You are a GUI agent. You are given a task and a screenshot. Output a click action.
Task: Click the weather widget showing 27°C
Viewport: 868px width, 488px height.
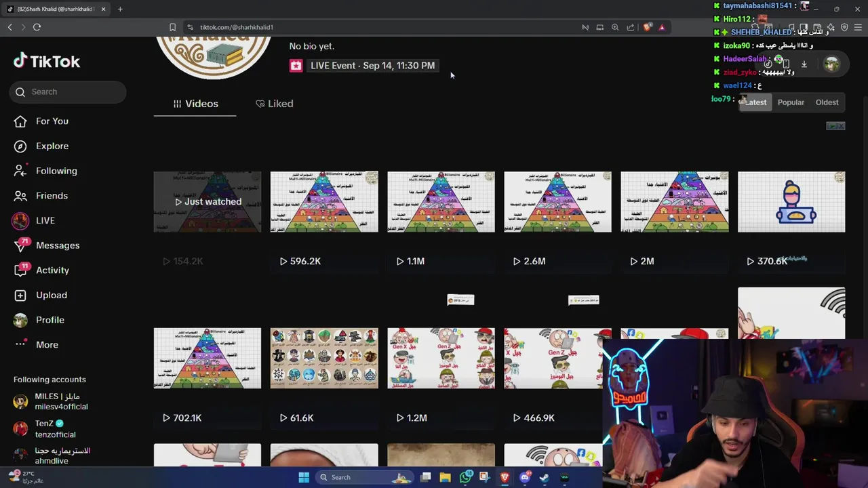coord(27,477)
